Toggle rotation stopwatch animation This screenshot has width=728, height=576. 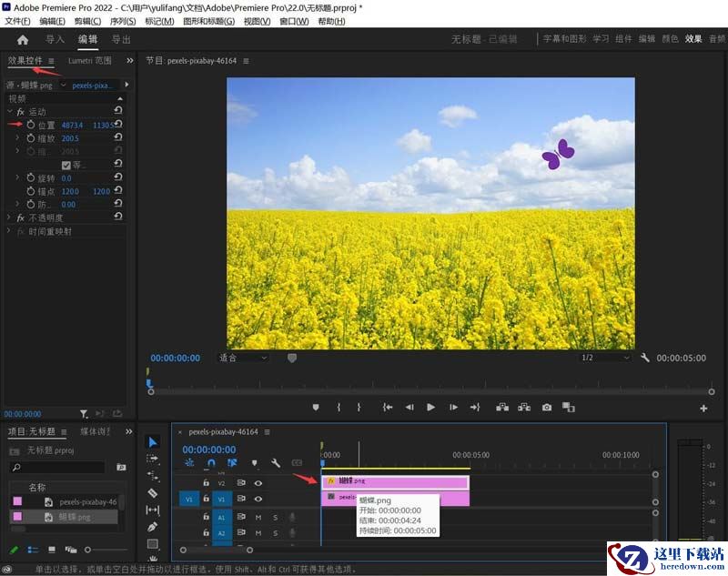(31, 177)
